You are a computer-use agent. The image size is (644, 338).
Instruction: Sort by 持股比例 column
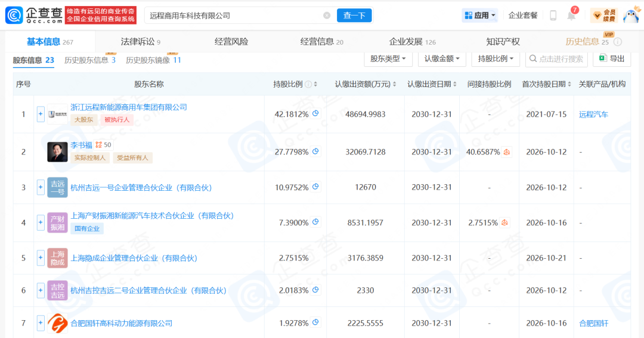click(x=315, y=84)
